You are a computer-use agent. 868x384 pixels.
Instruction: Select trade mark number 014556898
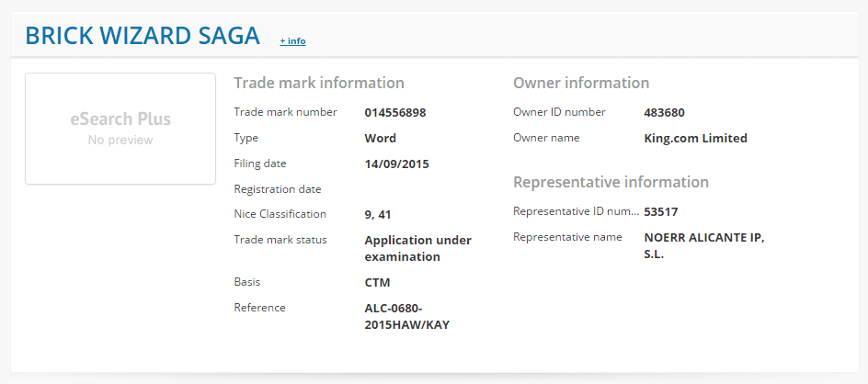[395, 112]
